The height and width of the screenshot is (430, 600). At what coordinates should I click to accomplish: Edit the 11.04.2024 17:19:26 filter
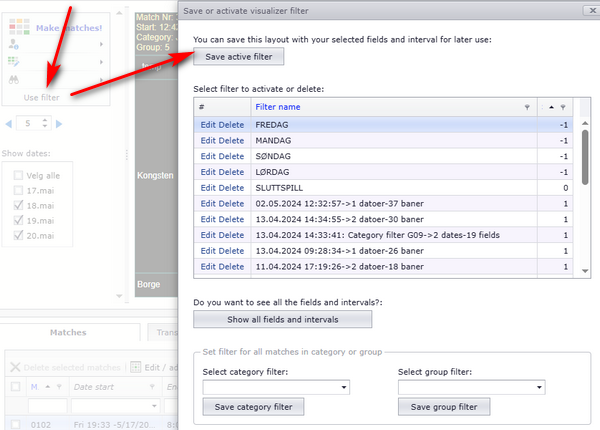208,266
